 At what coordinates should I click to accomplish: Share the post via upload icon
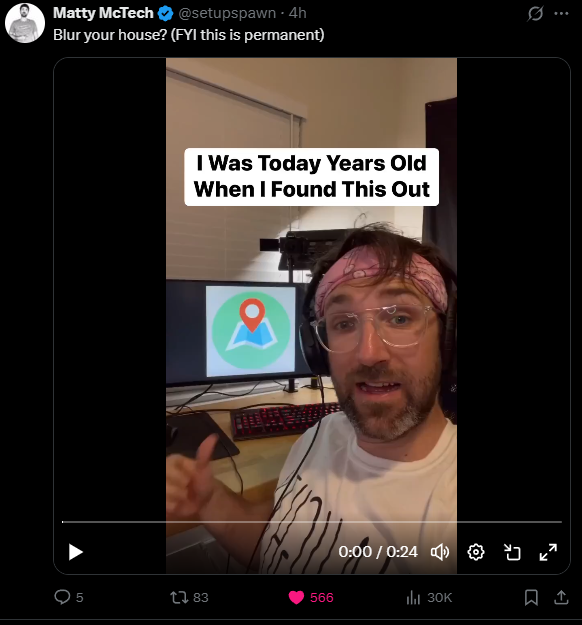click(561, 597)
